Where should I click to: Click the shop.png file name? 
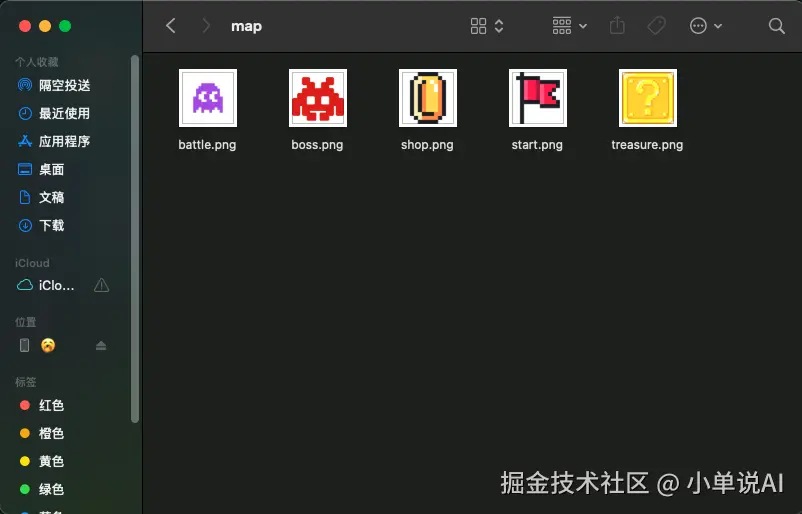point(427,145)
